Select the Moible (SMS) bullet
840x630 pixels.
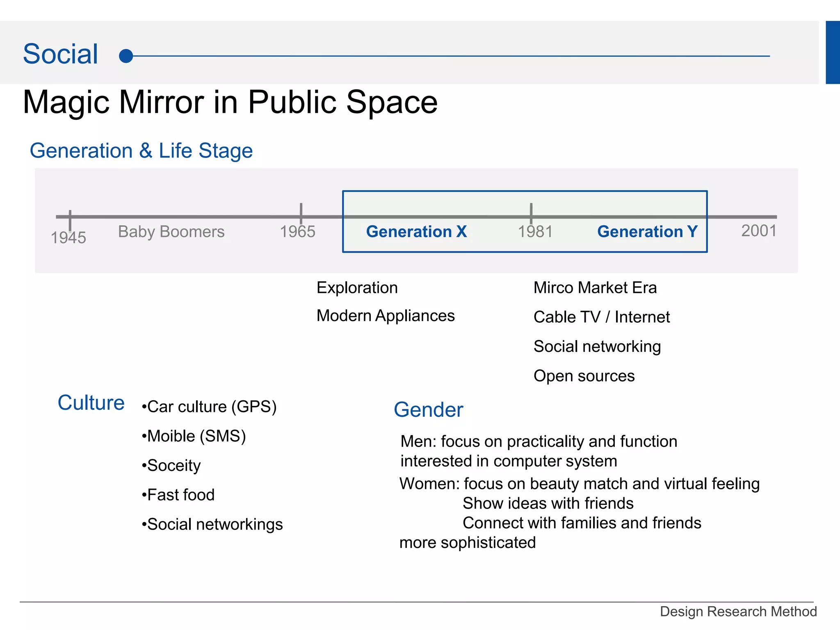point(194,436)
